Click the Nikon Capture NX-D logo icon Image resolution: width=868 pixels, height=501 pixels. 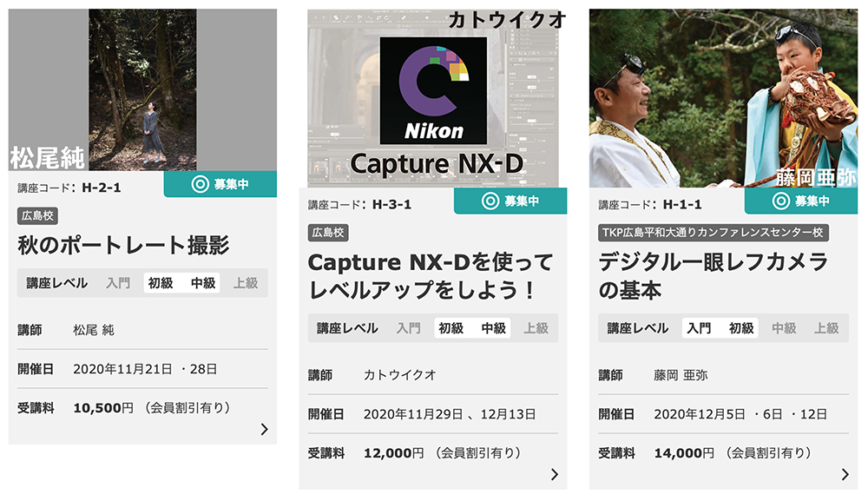pos(433,90)
